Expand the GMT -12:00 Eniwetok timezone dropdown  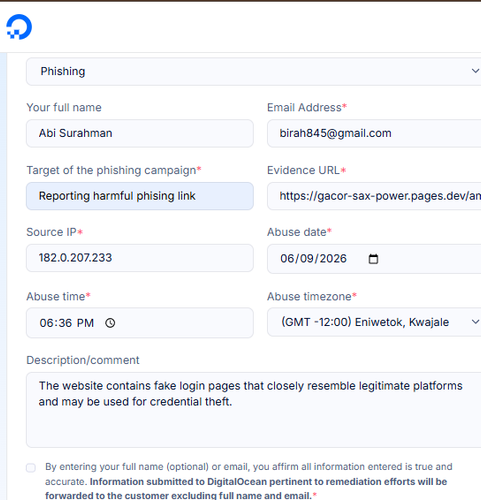click(x=374, y=322)
